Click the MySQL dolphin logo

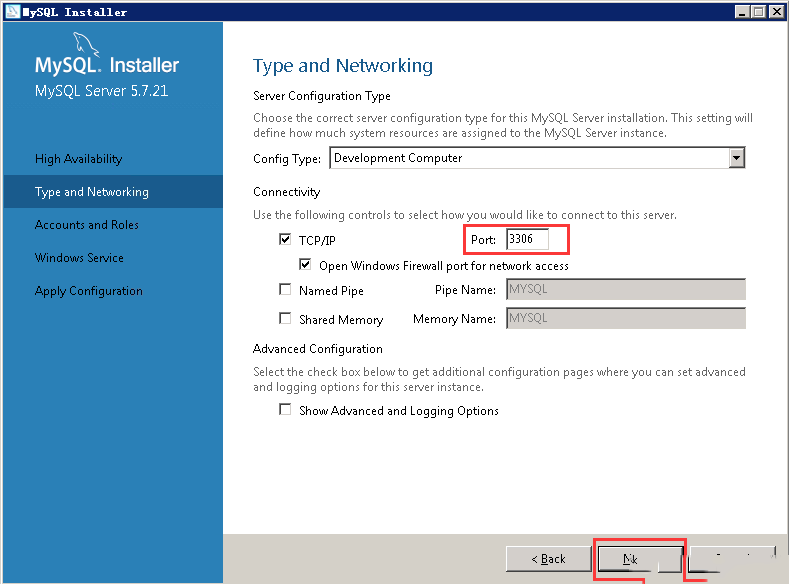[x=86, y=44]
